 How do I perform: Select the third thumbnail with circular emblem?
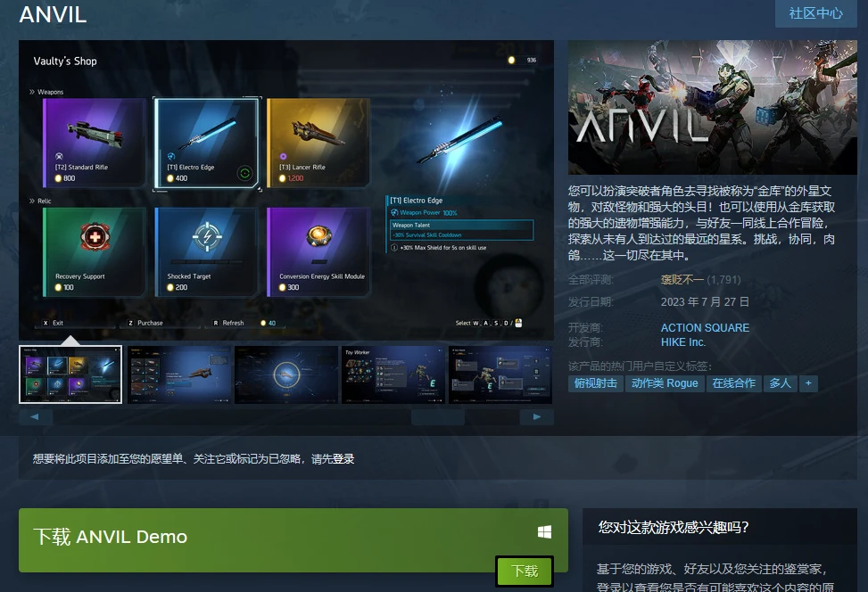(286, 374)
